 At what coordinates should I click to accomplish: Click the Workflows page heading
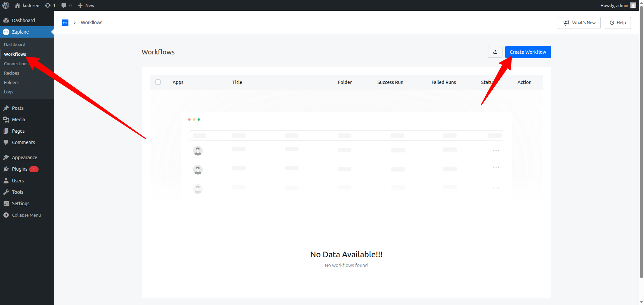pyautogui.click(x=158, y=52)
